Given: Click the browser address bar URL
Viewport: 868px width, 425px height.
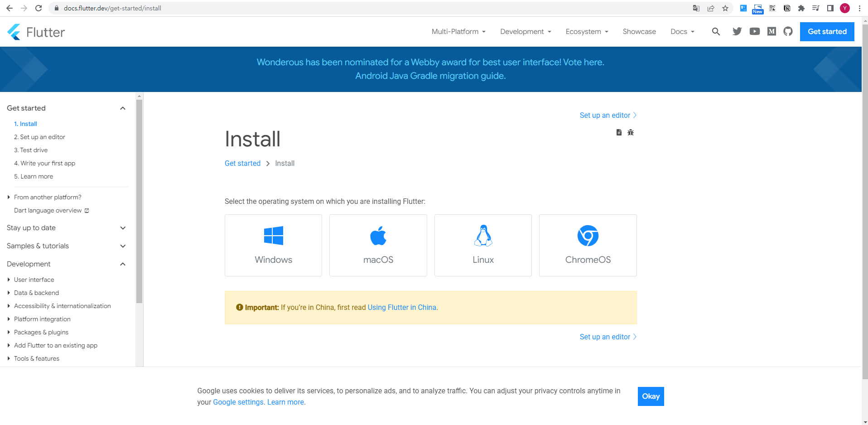Looking at the screenshot, I should (x=112, y=8).
